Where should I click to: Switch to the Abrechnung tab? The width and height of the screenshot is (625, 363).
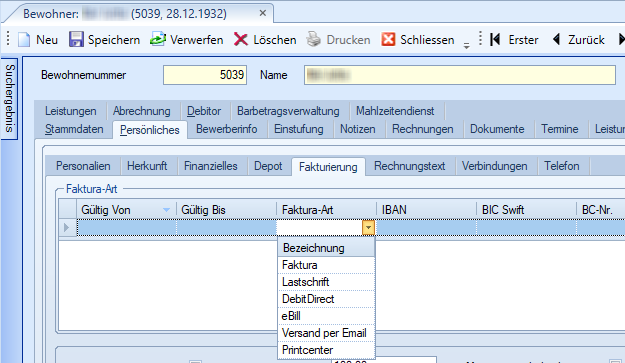click(x=142, y=111)
